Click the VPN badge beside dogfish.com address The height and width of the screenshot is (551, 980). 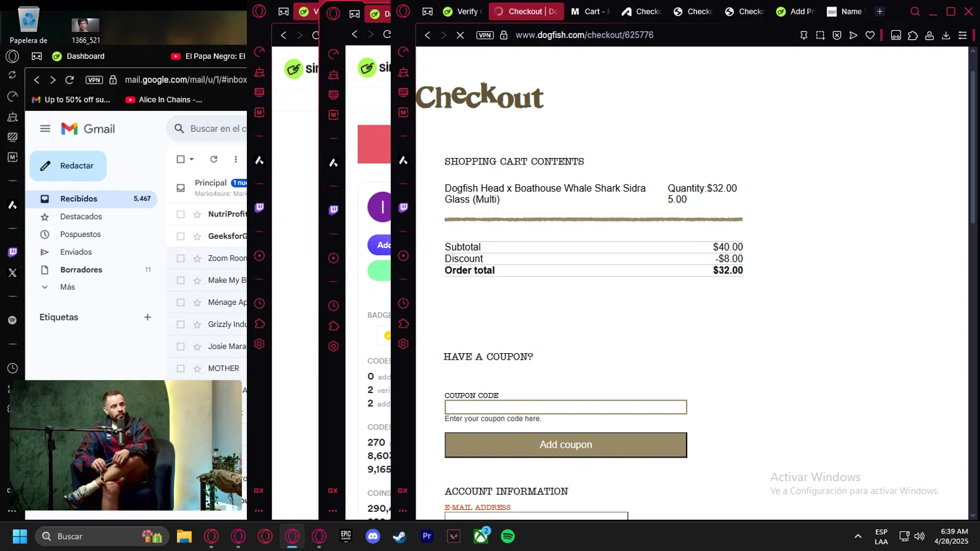coord(485,35)
